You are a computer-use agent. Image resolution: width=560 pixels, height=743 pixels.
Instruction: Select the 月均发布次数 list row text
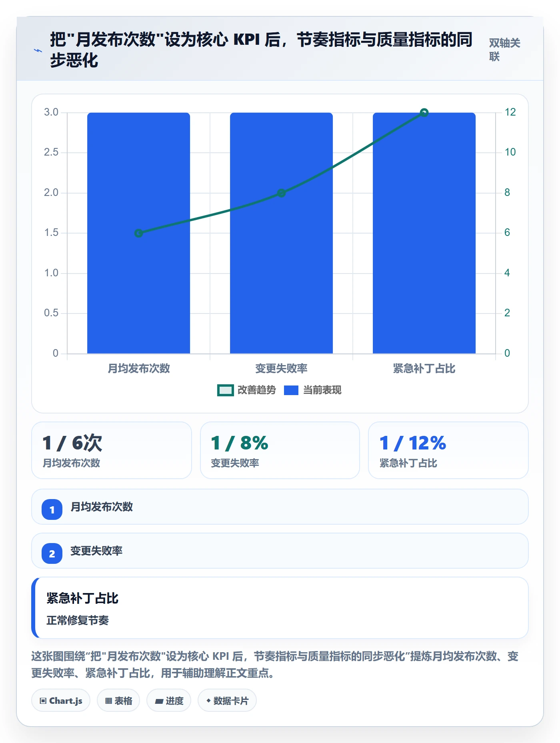[102, 507]
